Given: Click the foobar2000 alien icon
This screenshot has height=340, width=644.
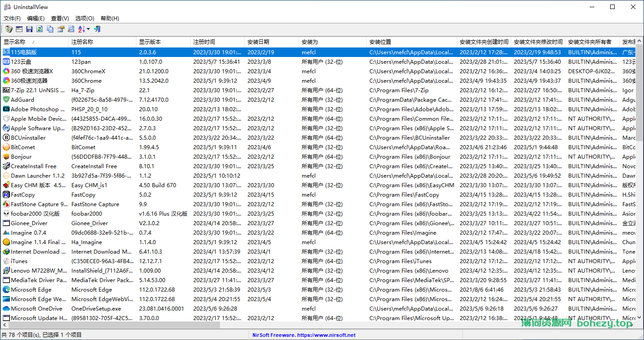Looking at the screenshot, I should click(6, 213).
